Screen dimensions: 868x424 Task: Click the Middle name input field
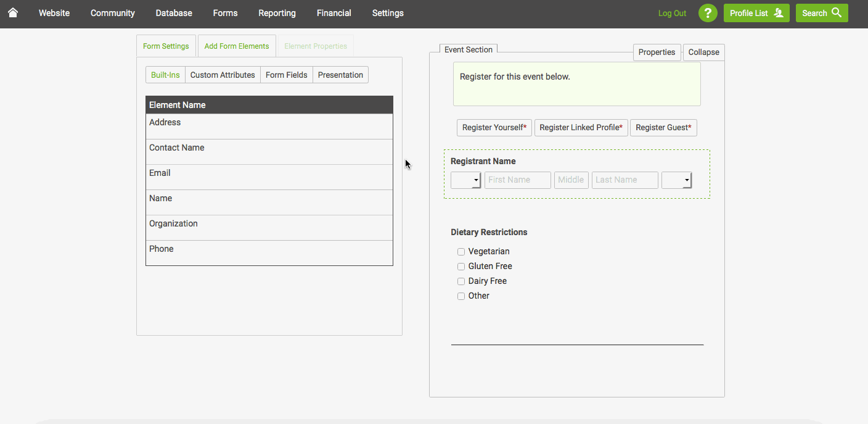coord(571,180)
